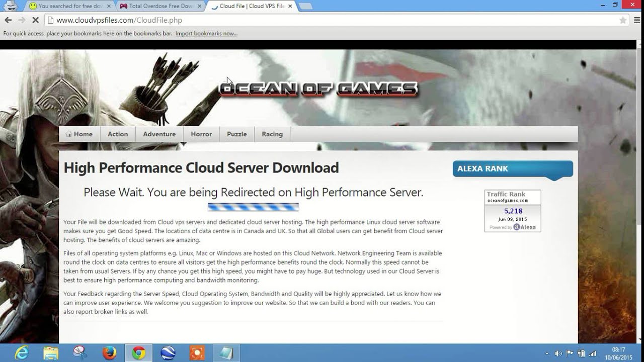Screen dimensions: 644x362
Task: Click the 'Powered by Alexa' label
Action: coord(513,227)
